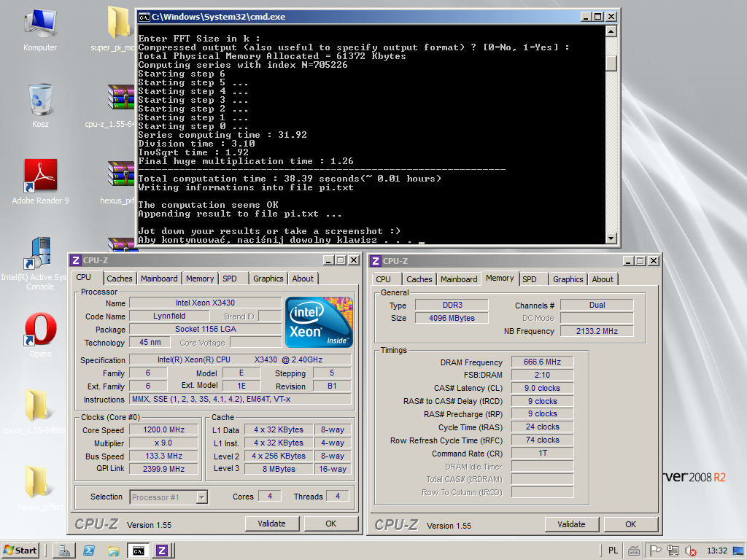Switch to About tab in right CPU-Z
The image size is (747, 560).
point(603,279)
